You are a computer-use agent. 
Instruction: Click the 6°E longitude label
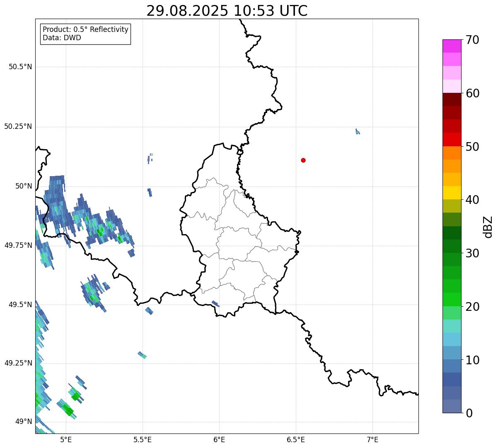click(219, 440)
